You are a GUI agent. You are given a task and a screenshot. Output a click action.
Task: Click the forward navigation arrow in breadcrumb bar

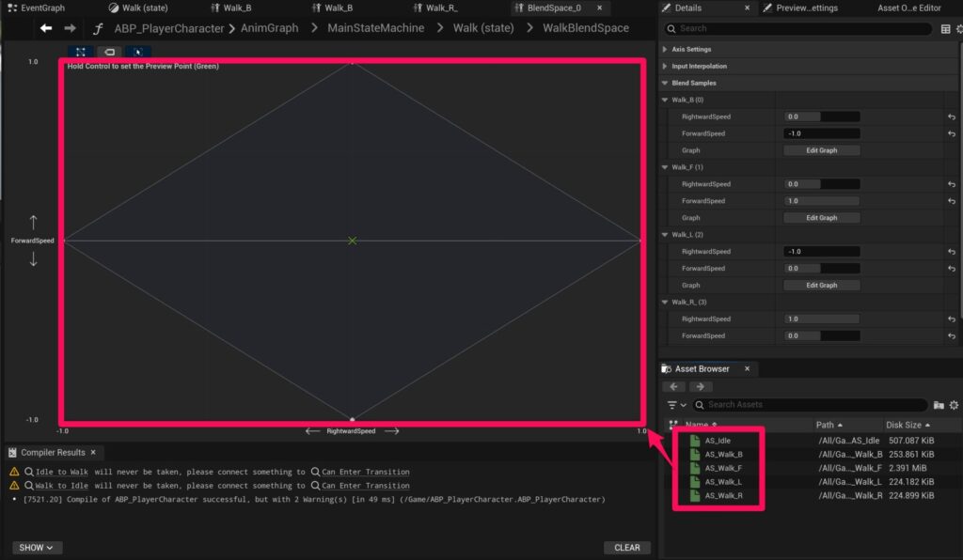click(x=70, y=28)
